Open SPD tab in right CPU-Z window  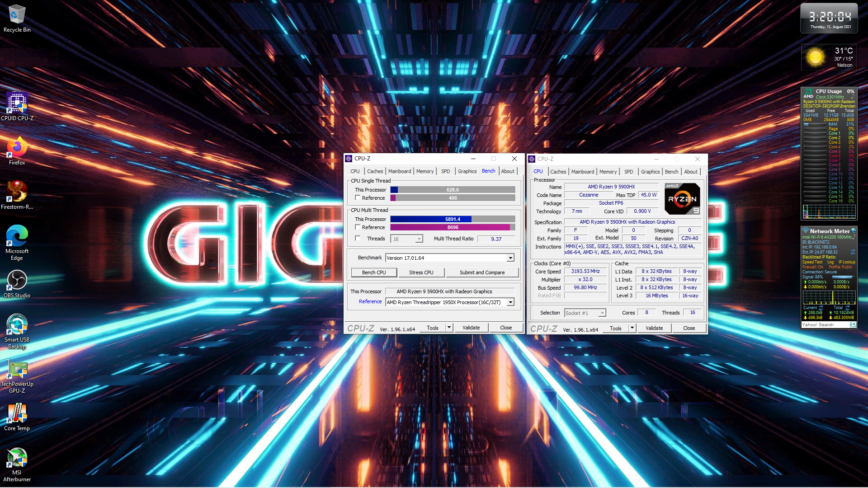coord(628,172)
